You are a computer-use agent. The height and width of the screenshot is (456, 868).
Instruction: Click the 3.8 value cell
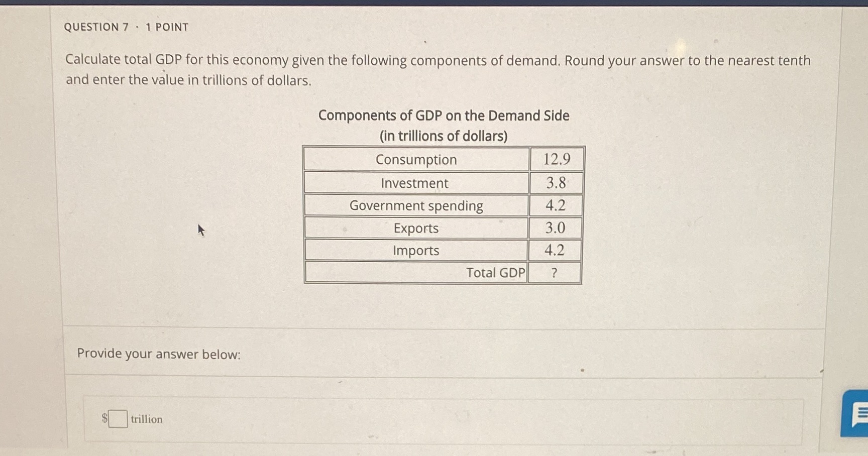[556, 182]
